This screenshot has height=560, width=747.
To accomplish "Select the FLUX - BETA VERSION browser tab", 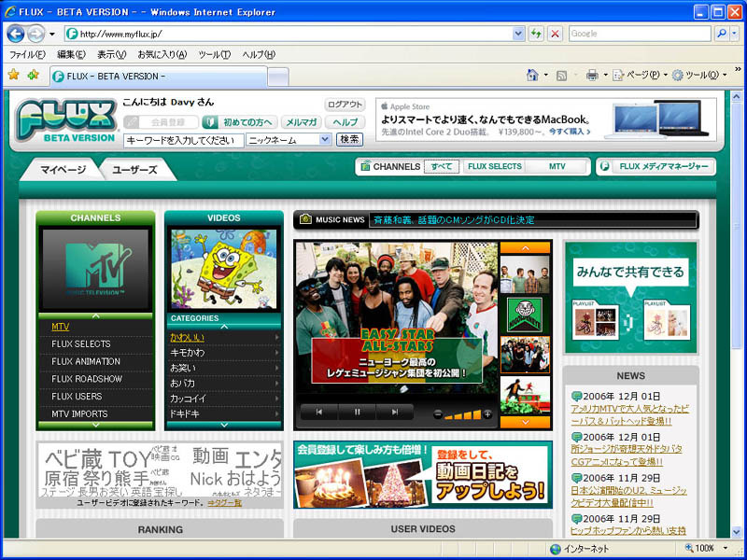I will (159, 77).
